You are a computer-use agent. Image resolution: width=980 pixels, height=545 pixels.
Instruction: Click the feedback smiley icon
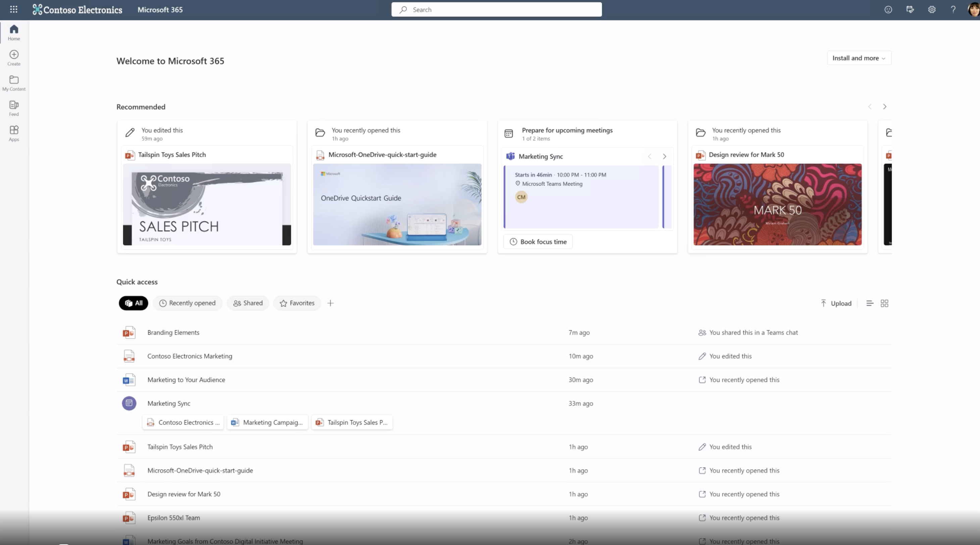click(x=888, y=9)
